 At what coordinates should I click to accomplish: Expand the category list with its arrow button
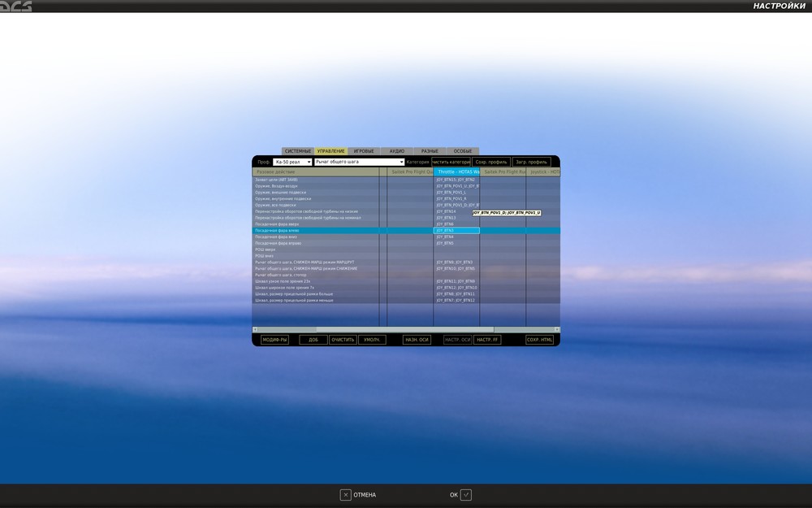tap(401, 161)
